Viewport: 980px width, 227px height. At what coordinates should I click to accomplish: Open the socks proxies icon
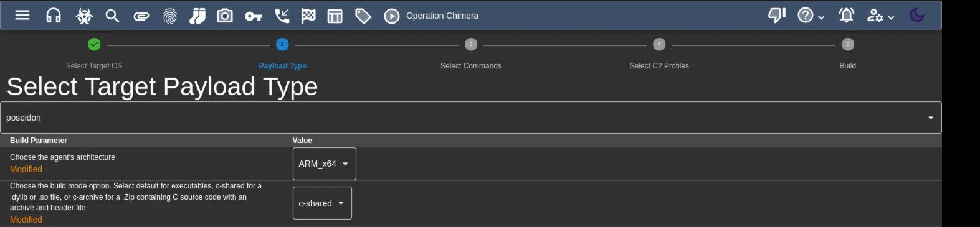pyautogui.click(x=197, y=16)
